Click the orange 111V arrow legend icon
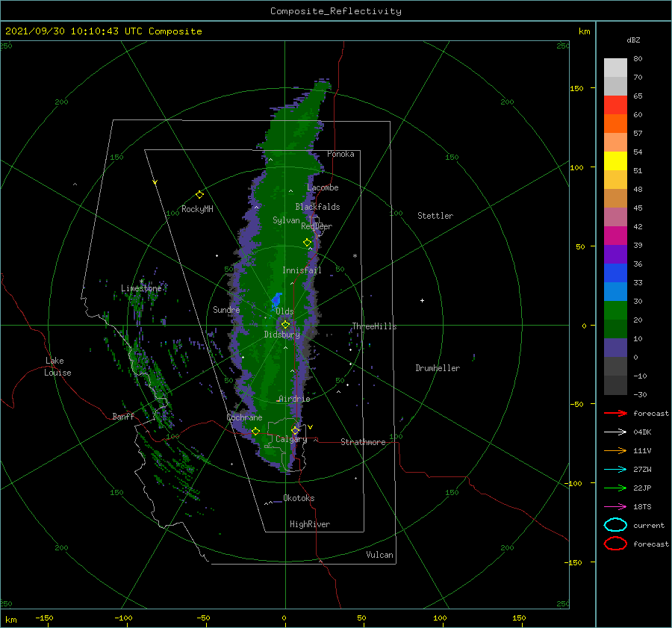This screenshot has width=672, height=628. coord(615,450)
